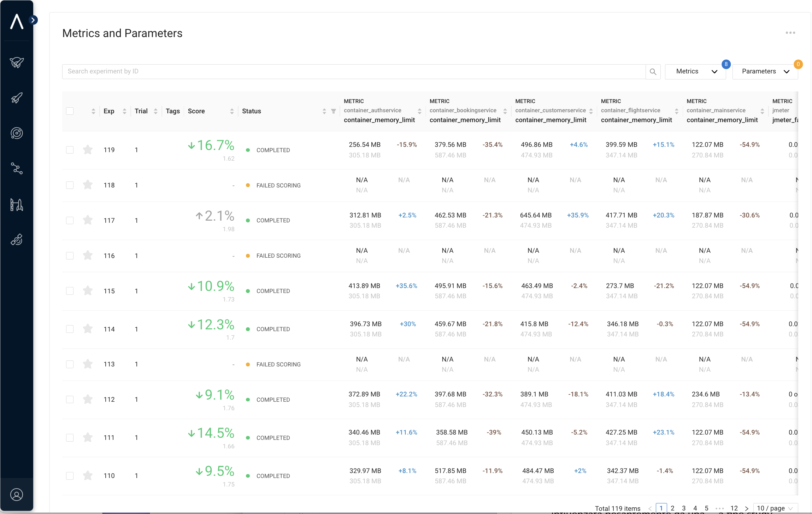Screen dimensions: 812x514
Task: Select the checkbox for experiment 117
Action: 70,220
